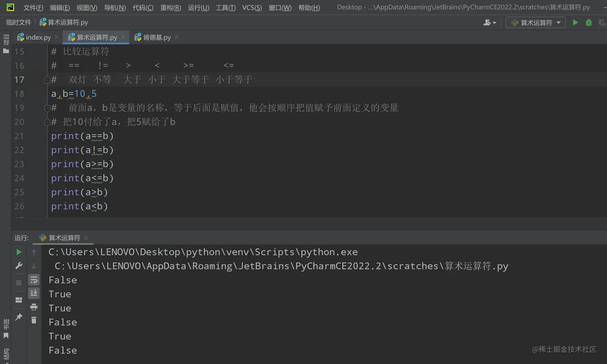
Task: Open the 算术运算符 run configuration dropdown
Action: pos(536,22)
